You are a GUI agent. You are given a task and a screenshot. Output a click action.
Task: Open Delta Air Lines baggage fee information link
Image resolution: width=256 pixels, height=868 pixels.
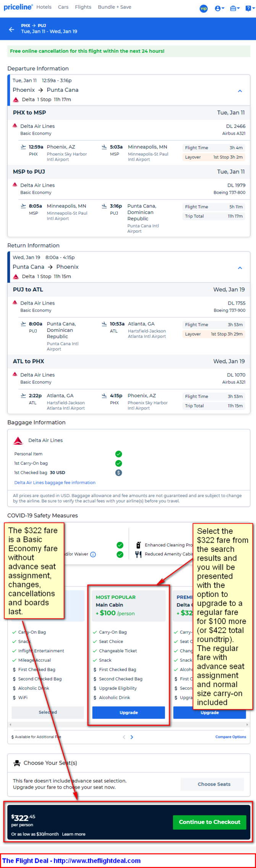coord(55,482)
